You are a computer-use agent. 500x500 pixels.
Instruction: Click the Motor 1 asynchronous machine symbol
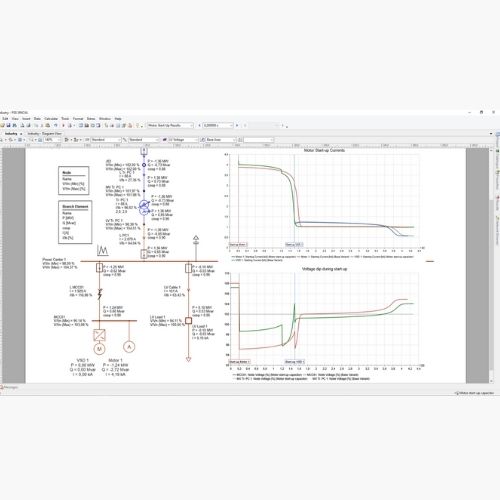pyautogui.click(x=129, y=347)
